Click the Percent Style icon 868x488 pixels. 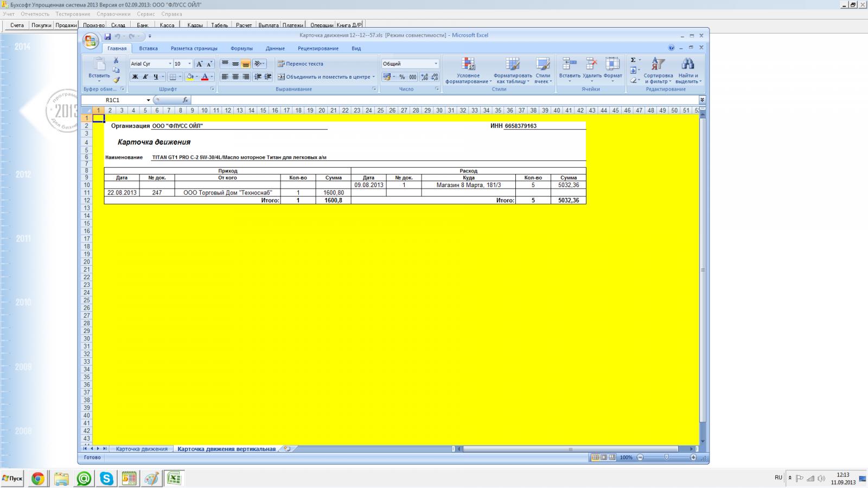click(402, 77)
